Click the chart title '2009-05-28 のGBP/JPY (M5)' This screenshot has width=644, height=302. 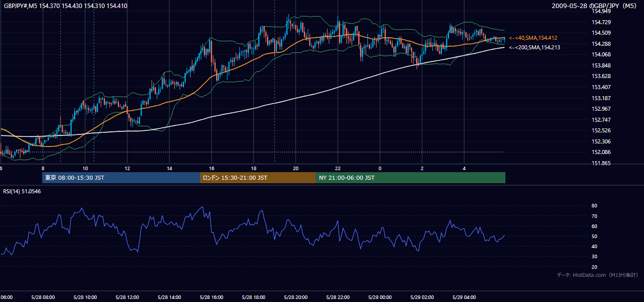(x=595, y=6)
